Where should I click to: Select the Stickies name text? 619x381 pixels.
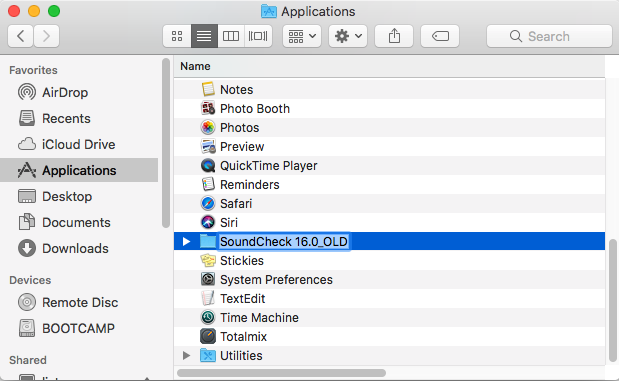click(x=242, y=261)
